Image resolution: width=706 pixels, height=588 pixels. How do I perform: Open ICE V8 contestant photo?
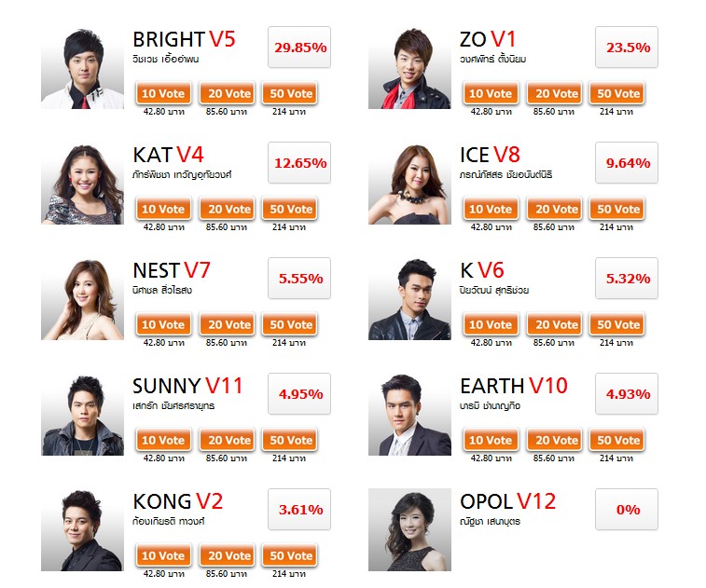(409, 183)
